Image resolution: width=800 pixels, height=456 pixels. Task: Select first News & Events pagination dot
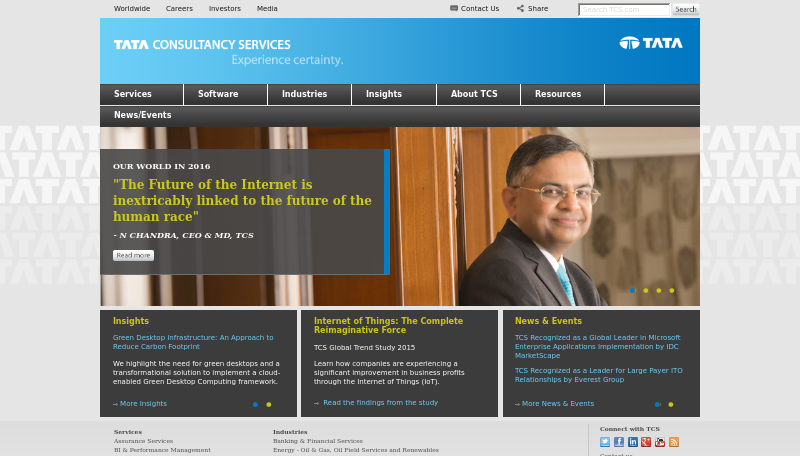[658, 404]
